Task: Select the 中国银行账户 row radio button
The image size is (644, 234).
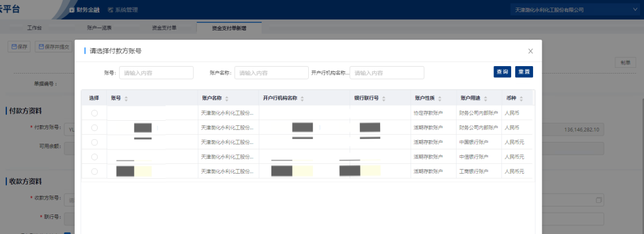Action: (94, 142)
